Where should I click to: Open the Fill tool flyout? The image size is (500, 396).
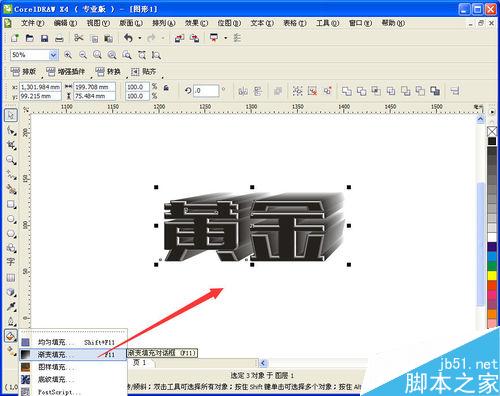(11, 336)
